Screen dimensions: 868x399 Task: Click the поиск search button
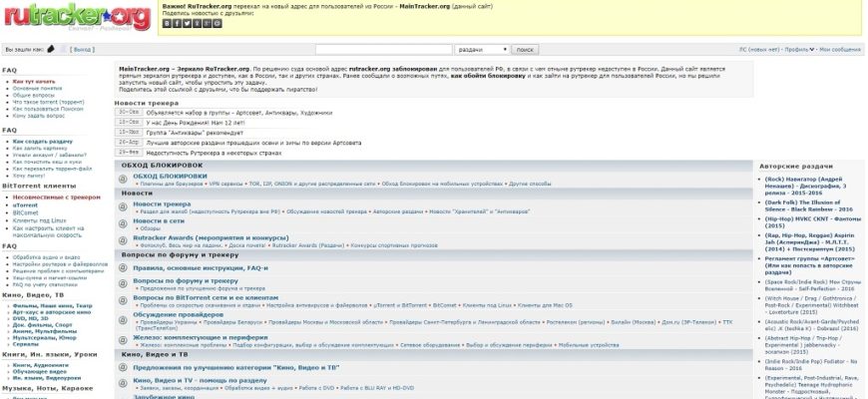pos(525,50)
